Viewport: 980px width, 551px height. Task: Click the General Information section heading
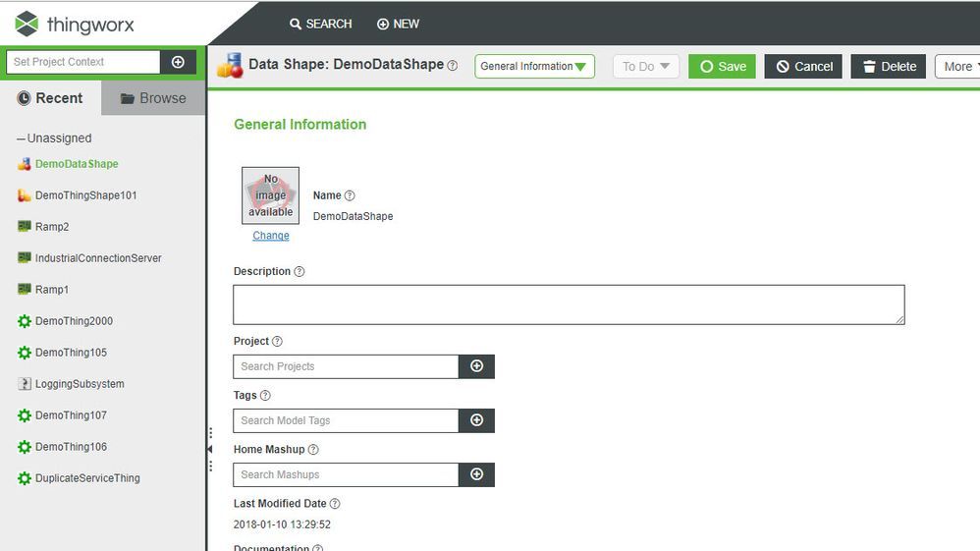300,125
